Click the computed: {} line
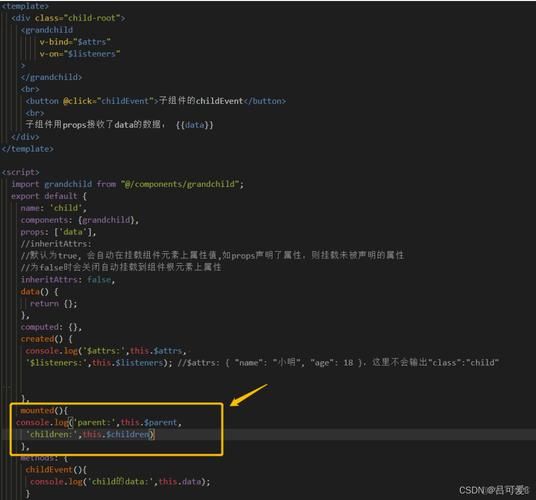The image size is (536, 500). (x=51, y=327)
